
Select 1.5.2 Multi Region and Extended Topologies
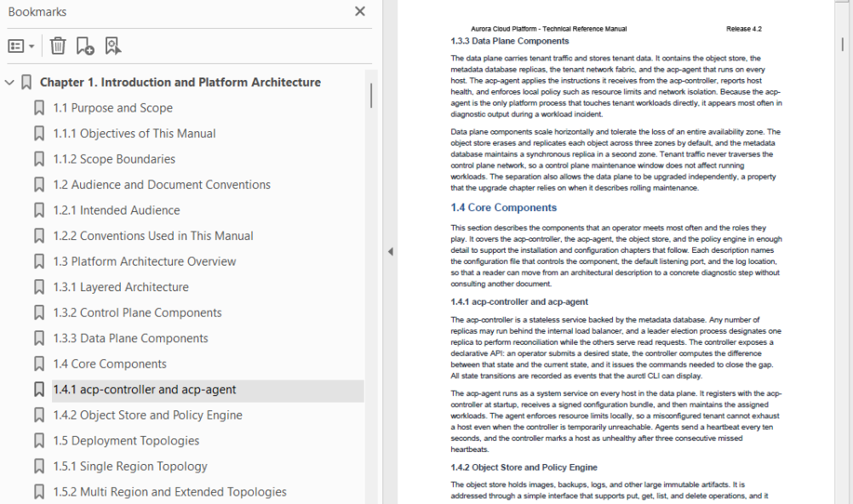(169, 492)
